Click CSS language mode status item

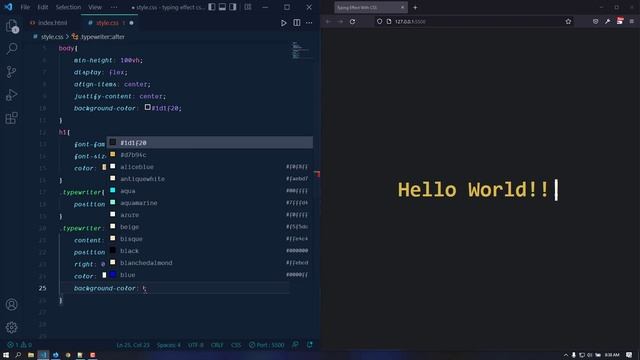(236, 345)
